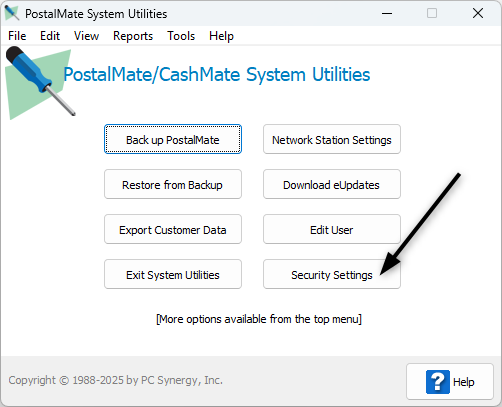502x407 pixels.
Task: Open the Reports menu
Action: [x=133, y=36]
